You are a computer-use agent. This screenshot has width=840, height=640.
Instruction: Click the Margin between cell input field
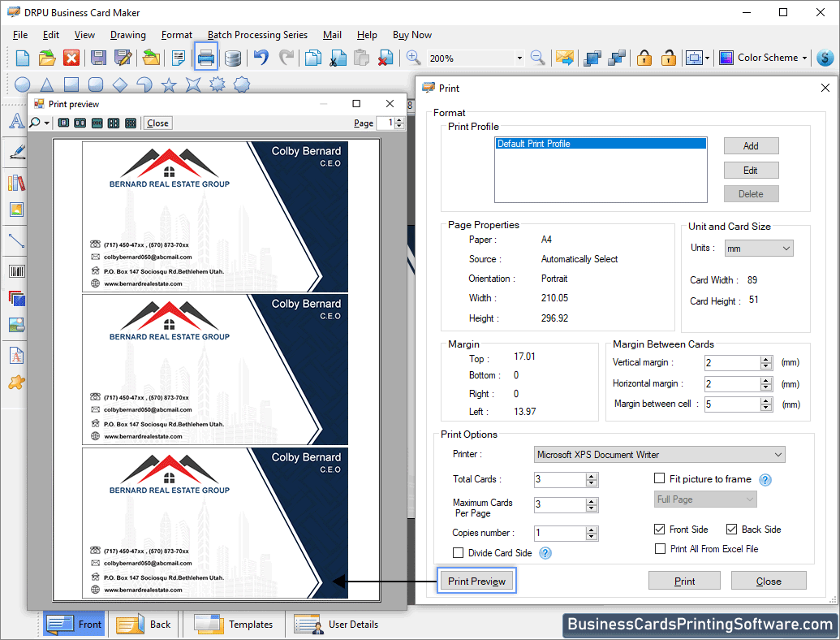click(732, 404)
